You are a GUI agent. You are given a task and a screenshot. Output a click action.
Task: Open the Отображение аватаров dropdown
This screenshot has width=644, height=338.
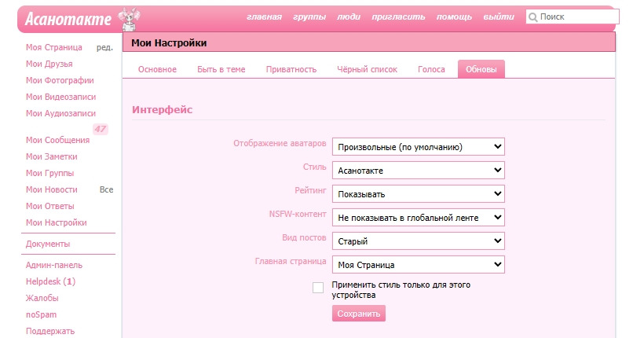pyautogui.click(x=418, y=146)
